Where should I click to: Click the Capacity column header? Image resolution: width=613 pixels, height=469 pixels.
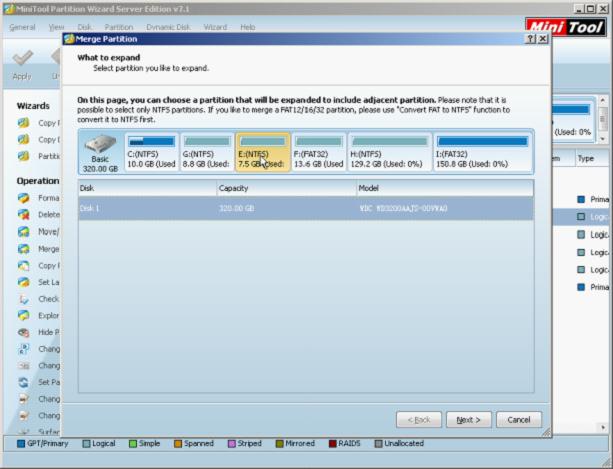coord(287,188)
